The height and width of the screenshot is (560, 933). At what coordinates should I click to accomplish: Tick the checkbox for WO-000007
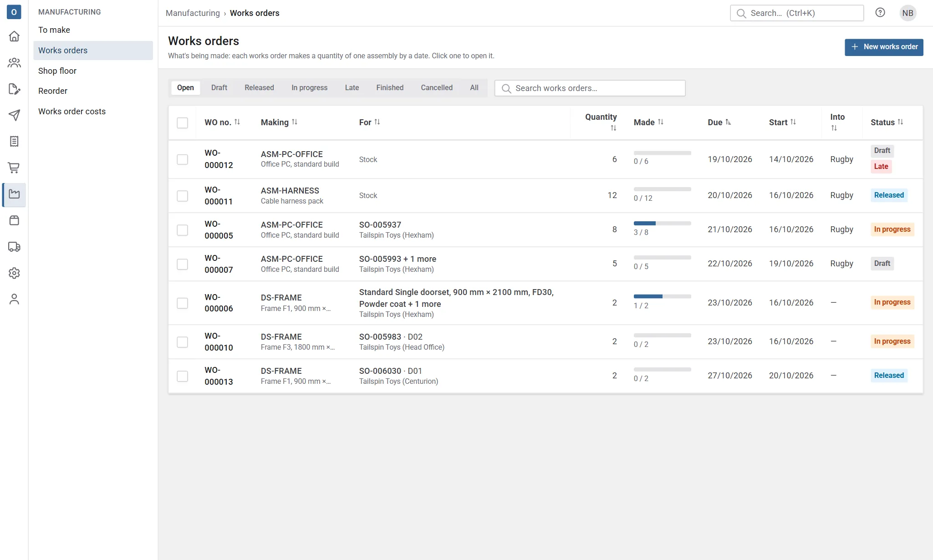tap(182, 264)
